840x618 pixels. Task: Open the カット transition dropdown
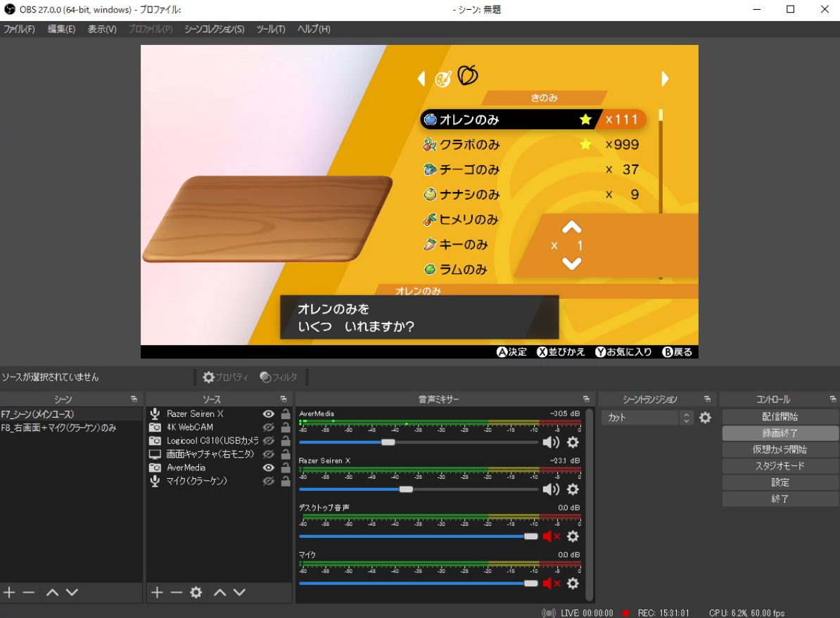(x=647, y=418)
